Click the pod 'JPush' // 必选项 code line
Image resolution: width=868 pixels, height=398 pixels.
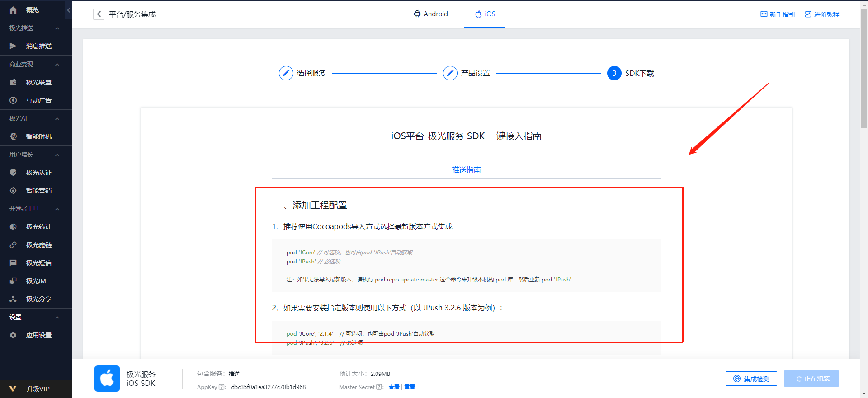(314, 261)
